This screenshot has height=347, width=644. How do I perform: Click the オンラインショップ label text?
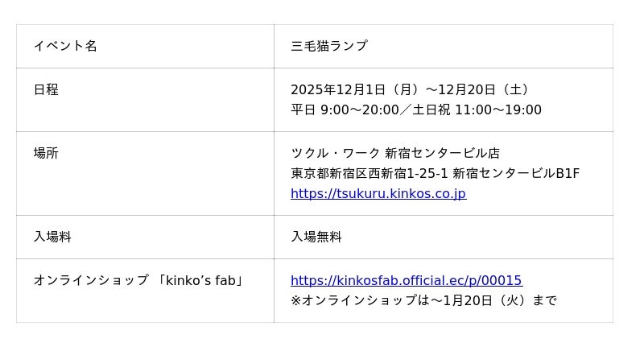[91, 280]
